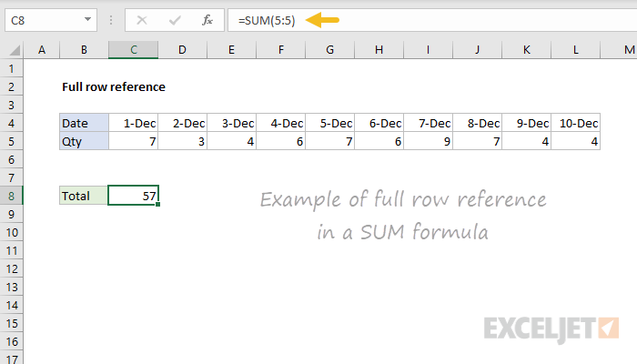The height and width of the screenshot is (364, 637).
Task: Select column A header
Action: pyautogui.click(x=42, y=50)
